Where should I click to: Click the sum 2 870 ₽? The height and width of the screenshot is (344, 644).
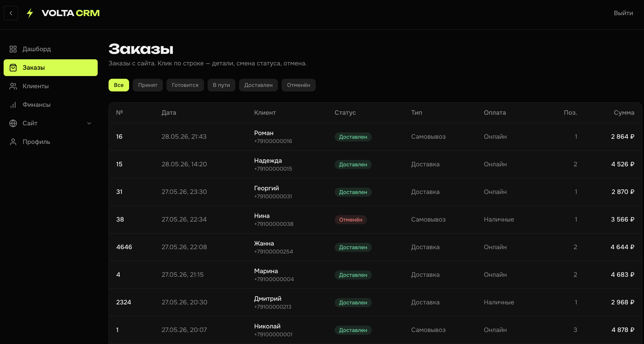[x=623, y=192]
